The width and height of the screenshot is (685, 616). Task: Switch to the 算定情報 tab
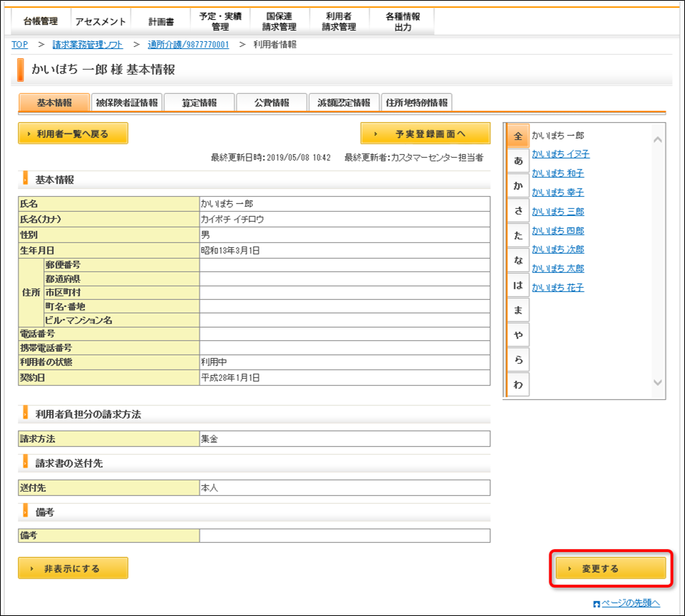[x=199, y=102]
